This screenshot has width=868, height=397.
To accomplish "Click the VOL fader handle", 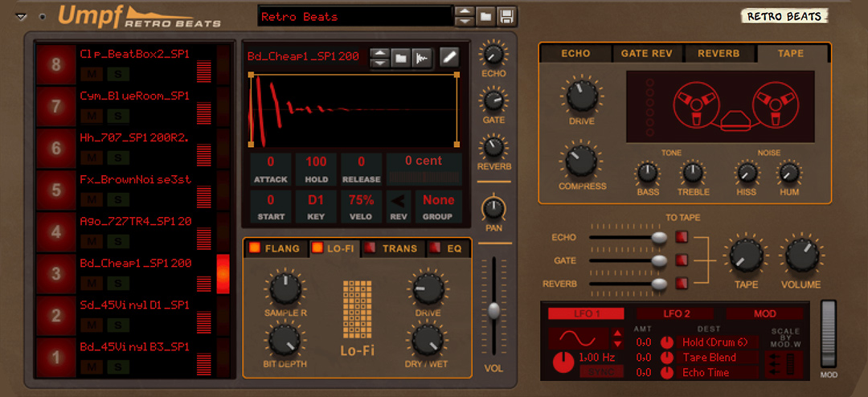I will click(493, 310).
